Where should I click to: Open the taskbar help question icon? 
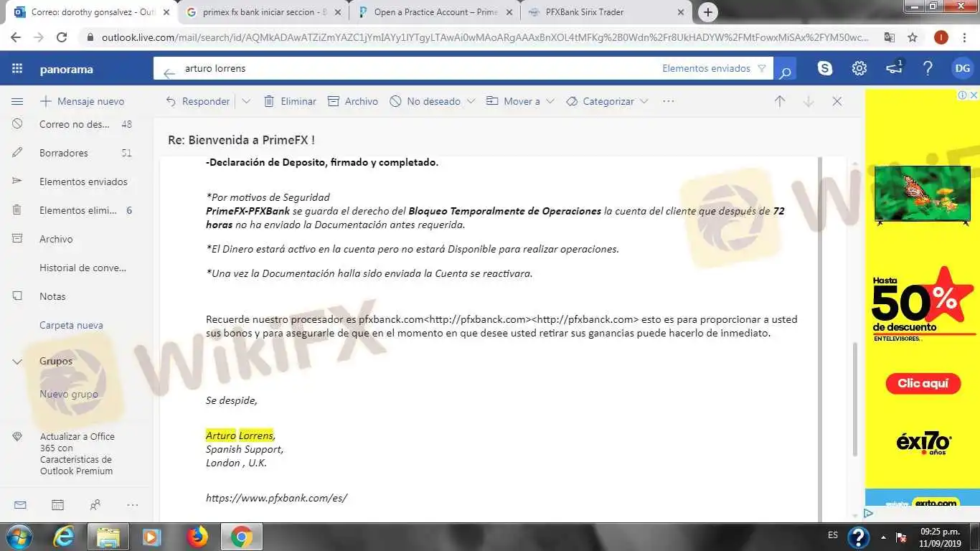click(859, 537)
